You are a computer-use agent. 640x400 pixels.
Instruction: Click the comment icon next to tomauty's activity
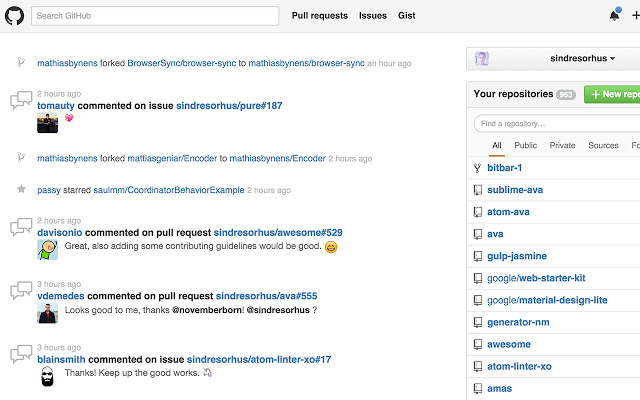(x=21, y=101)
